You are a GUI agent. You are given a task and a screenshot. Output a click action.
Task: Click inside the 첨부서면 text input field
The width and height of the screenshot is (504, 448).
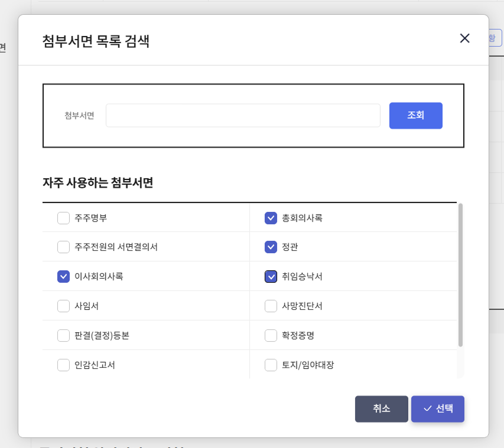tap(242, 116)
